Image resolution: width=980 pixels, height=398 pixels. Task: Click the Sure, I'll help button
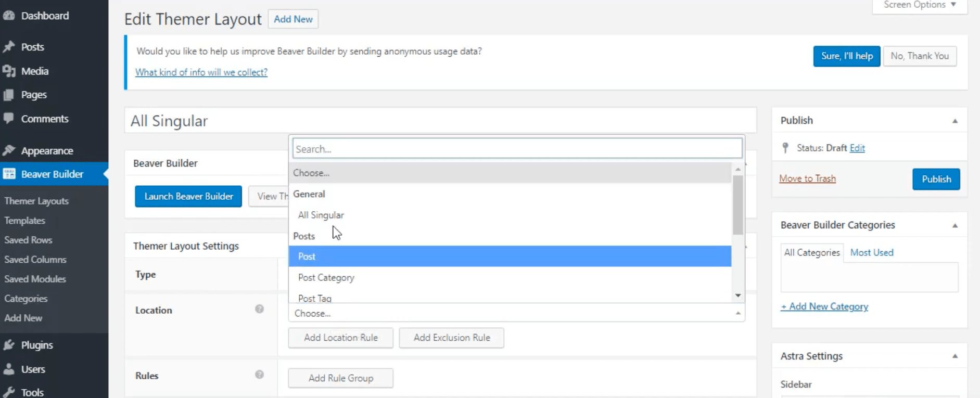(847, 56)
